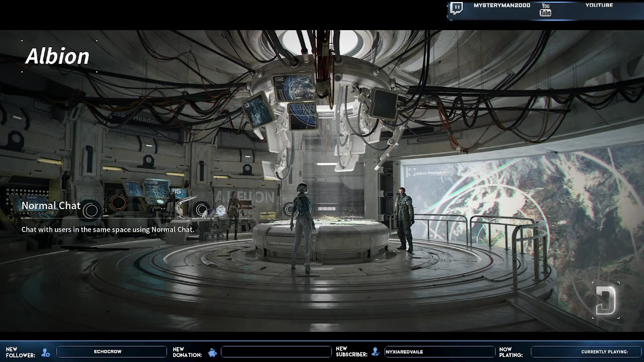Click the new follower person icon
The image size is (644, 362).
tap(46, 352)
